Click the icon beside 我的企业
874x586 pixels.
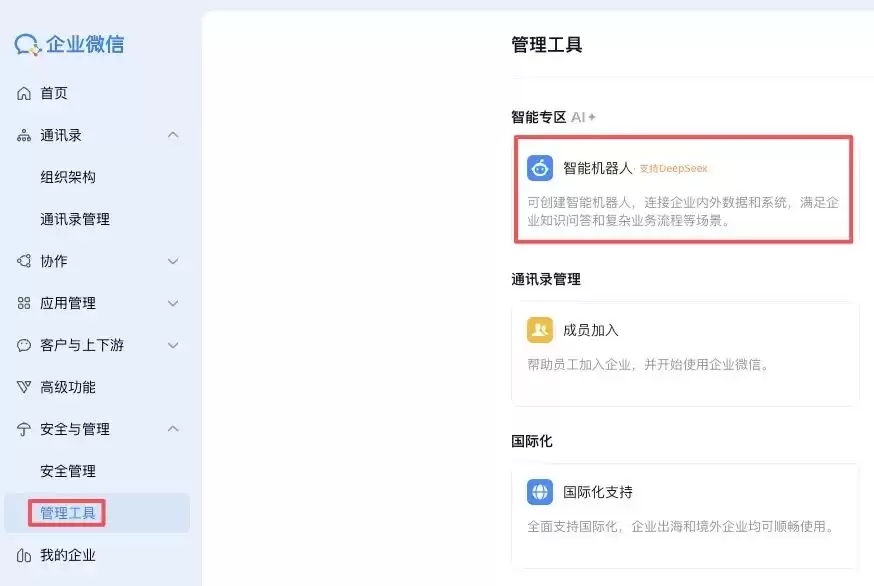coord(25,555)
